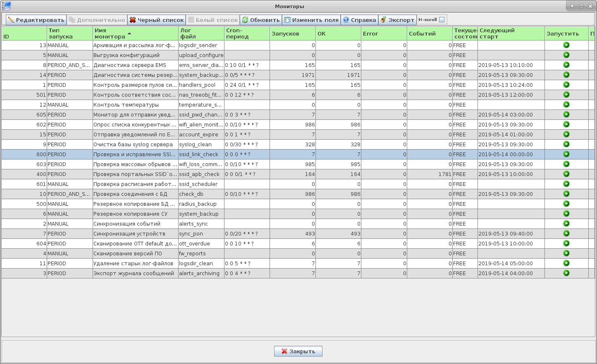
Task: Select the Синхронизация устройств row
Action: [129, 234]
